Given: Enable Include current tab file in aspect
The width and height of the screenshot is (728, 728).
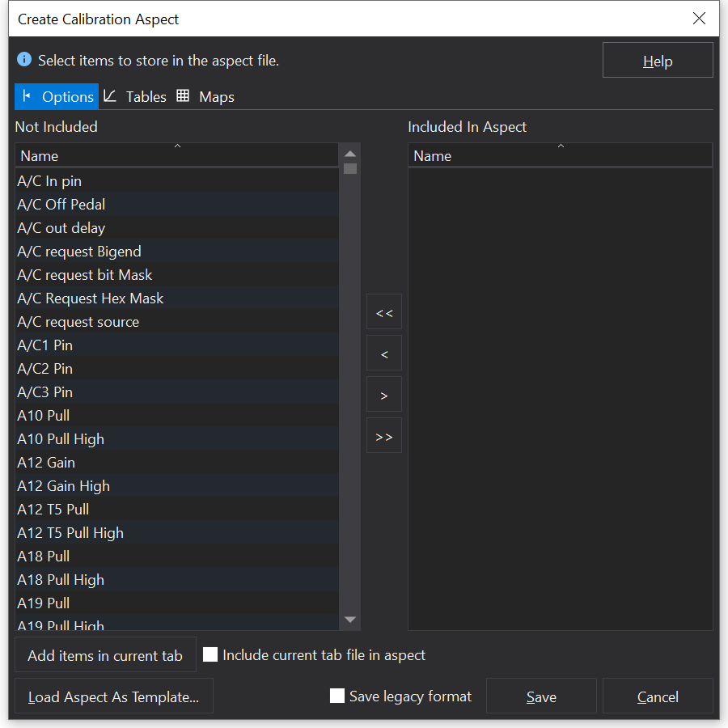Looking at the screenshot, I should (210, 655).
